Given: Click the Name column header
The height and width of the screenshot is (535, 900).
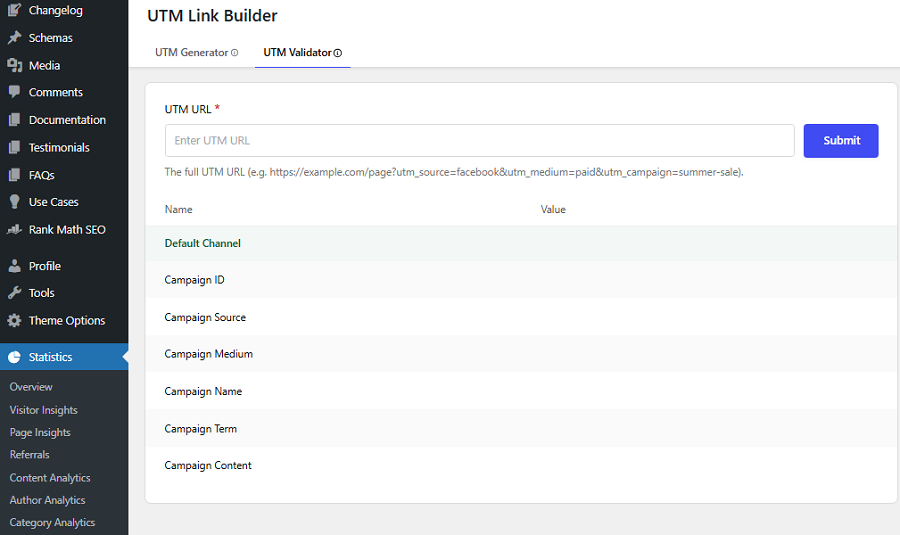Looking at the screenshot, I should (179, 210).
